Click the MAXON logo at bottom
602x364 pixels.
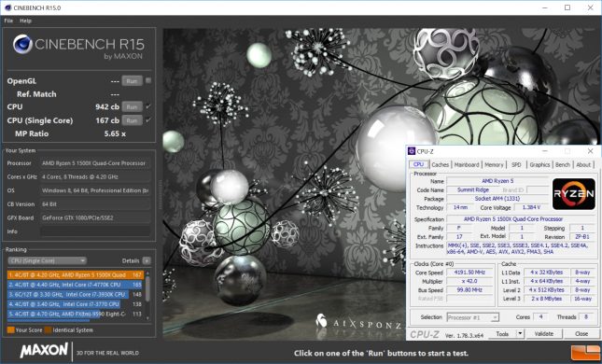point(44,351)
